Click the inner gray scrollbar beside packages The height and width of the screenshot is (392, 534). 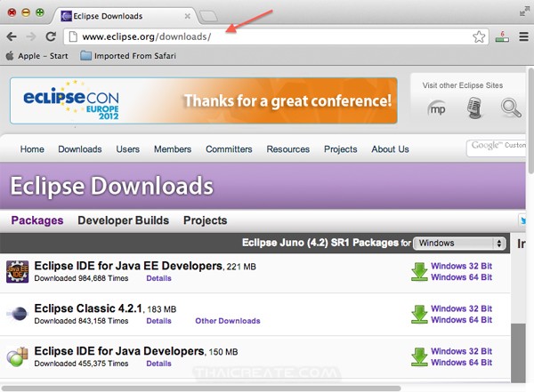[518, 353]
